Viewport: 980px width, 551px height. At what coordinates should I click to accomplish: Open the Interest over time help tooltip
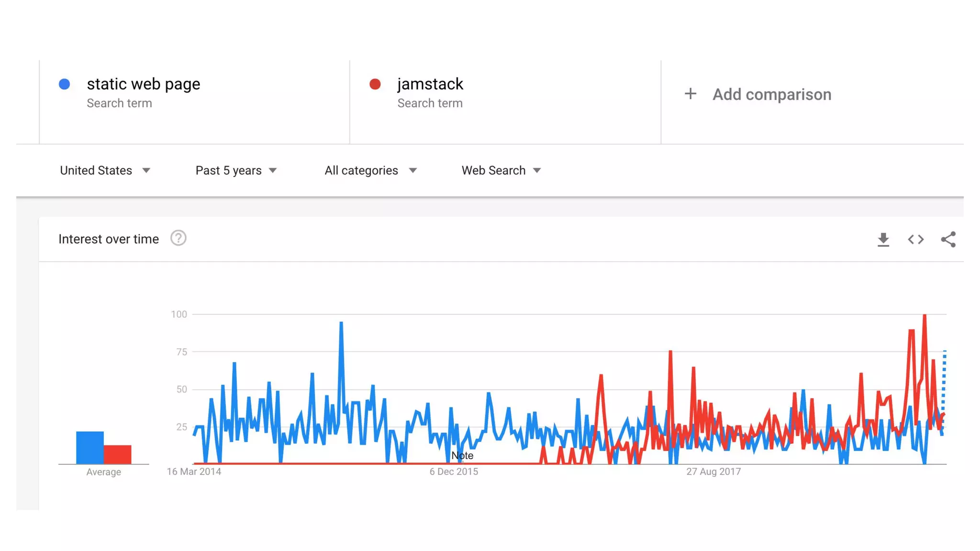(178, 238)
